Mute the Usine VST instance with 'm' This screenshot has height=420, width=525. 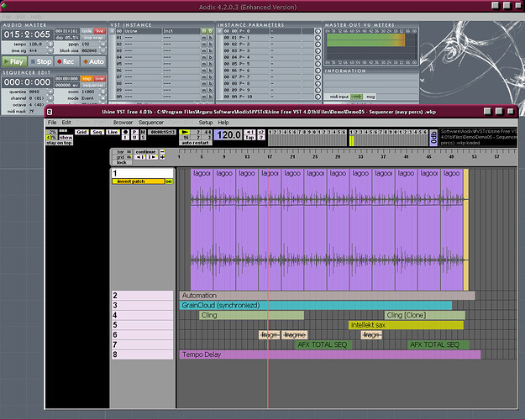click(x=202, y=31)
